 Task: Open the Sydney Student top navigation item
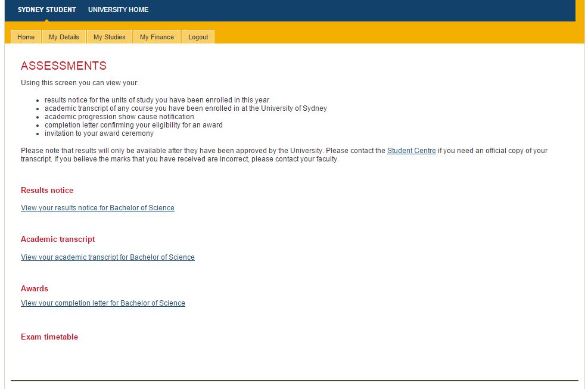(x=46, y=10)
